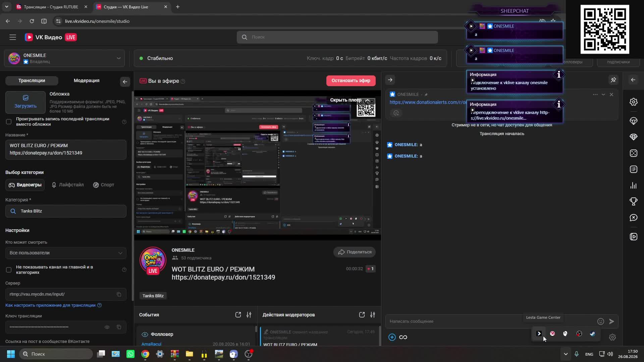
Task: Add a reaction to pinned ONESMILE message
Action: tap(396, 113)
